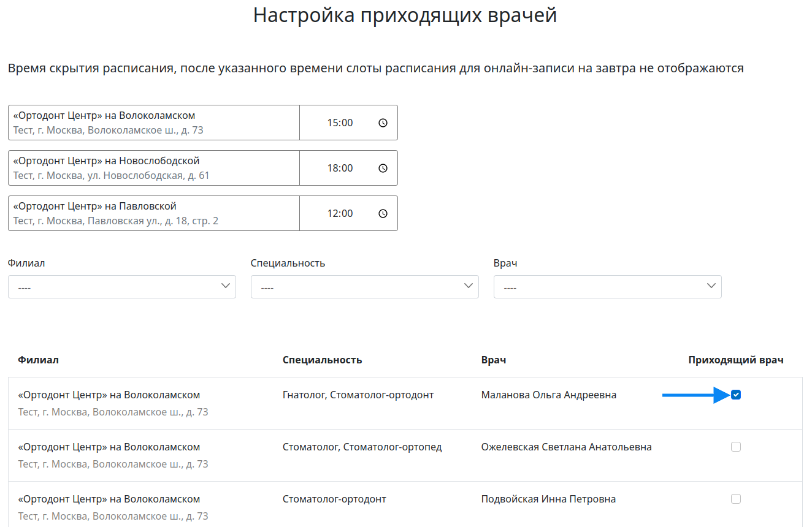Check Приходящий врач for Ожелевская Светлана Анатольевна
812x527 pixels.
tap(736, 447)
